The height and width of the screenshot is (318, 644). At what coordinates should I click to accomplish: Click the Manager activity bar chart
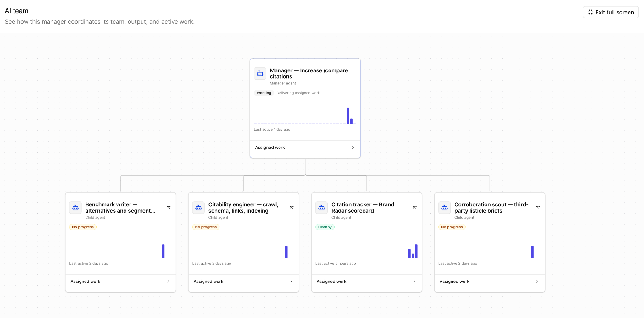click(305, 115)
